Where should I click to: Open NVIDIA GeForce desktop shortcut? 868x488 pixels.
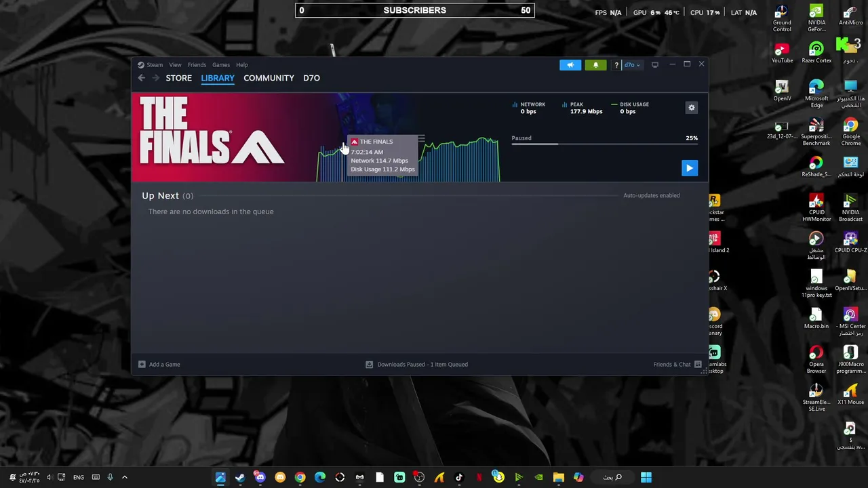click(816, 19)
